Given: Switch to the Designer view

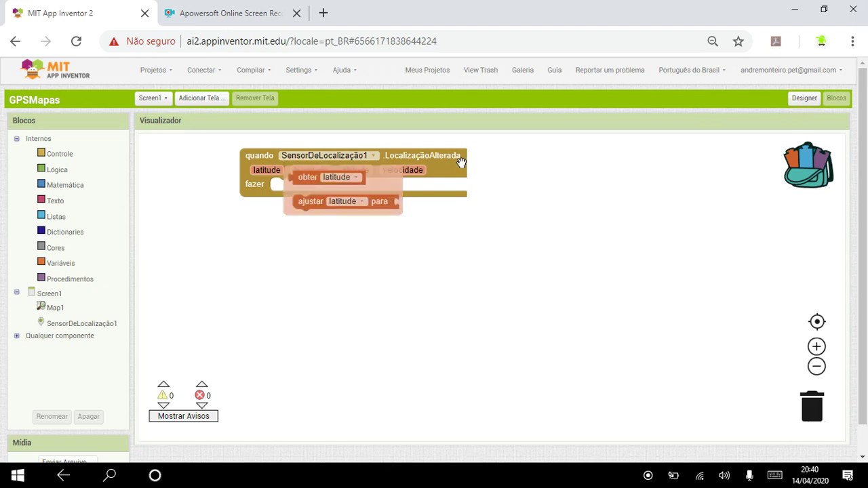Looking at the screenshot, I should tap(804, 98).
